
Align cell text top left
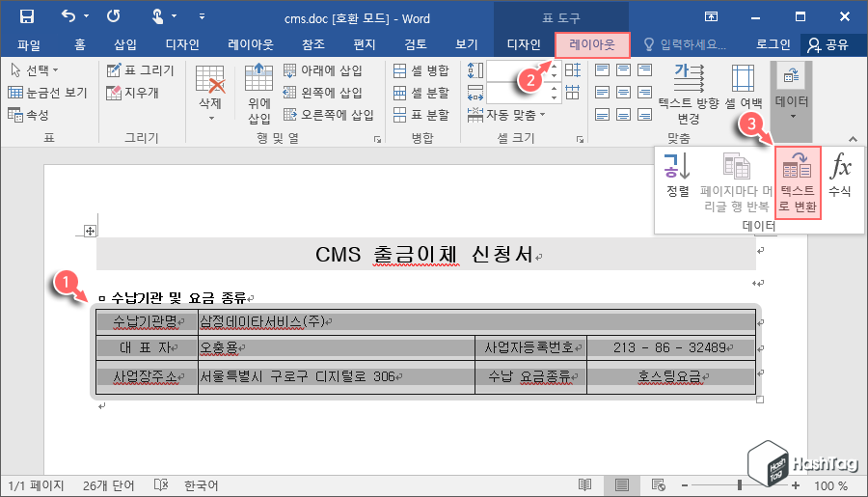coord(602,69)
